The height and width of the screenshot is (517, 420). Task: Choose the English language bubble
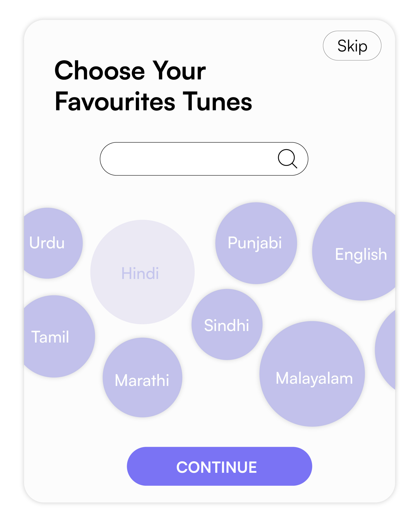coord(354,251)
